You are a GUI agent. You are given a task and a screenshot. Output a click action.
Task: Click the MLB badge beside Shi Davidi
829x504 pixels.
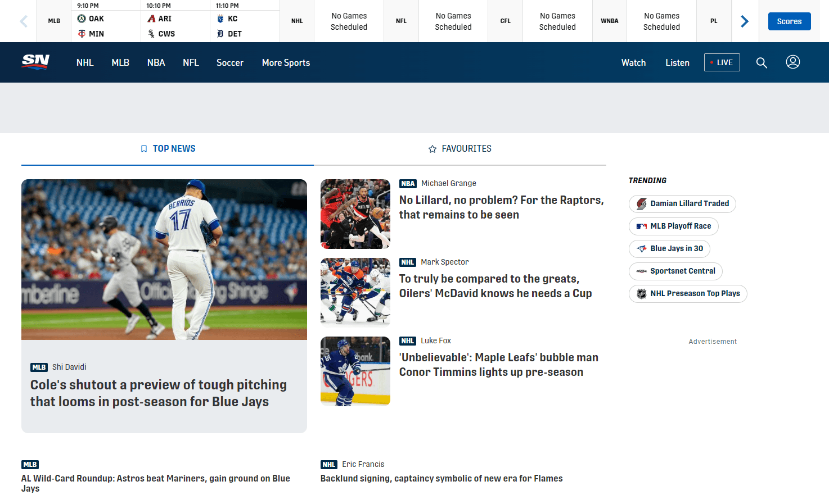click(39, 367)
